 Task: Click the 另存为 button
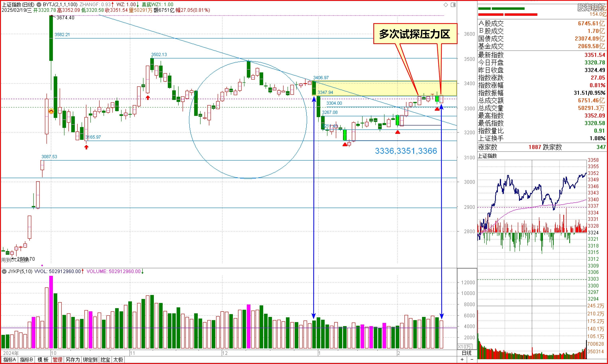[x=73, y=360]
